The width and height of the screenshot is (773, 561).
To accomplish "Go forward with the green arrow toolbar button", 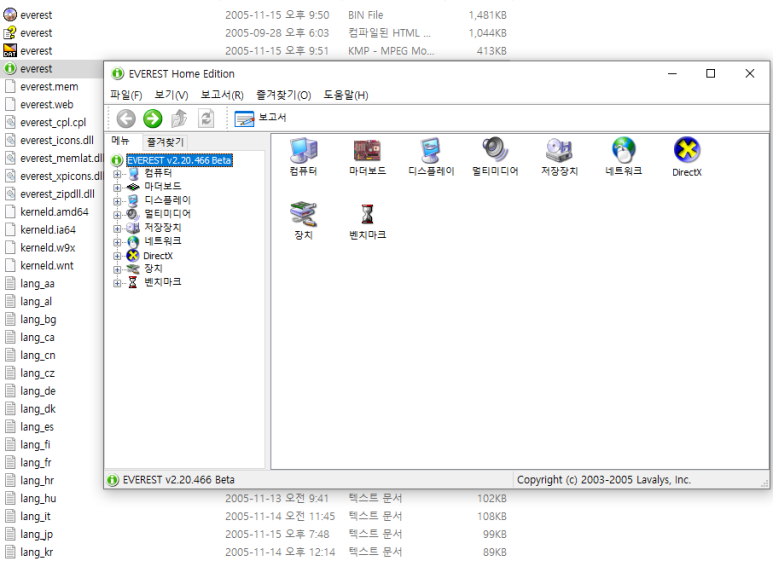I will (x=153, y=119).
